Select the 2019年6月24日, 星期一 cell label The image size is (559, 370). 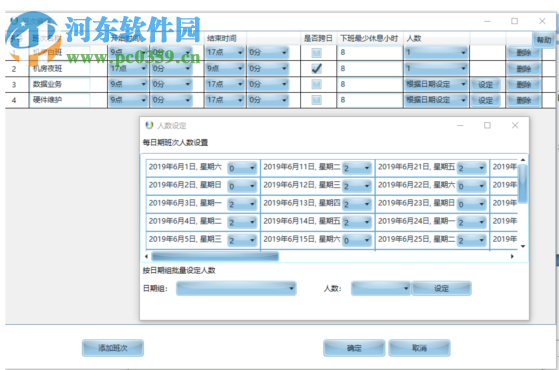point(416,221)
